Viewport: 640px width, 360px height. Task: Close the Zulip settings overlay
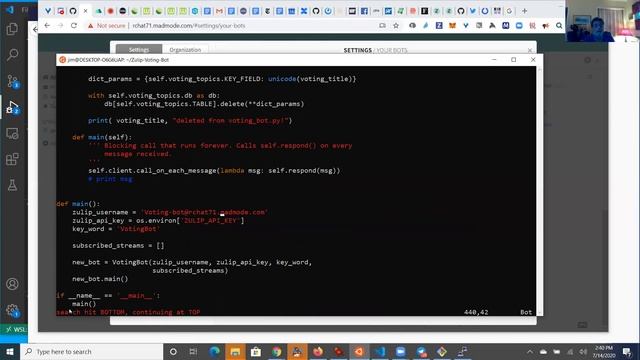530,50
